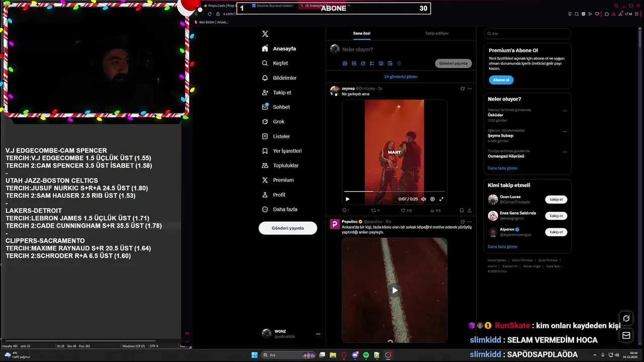Open more options for Üsküdar trend
This screenshot has width=644, height=362.
click(x=565, y=111)
